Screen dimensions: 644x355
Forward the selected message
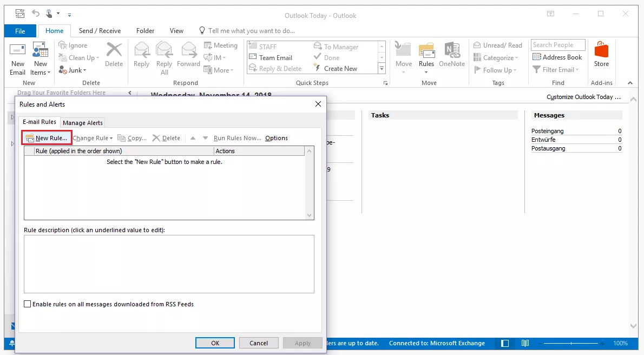(188, 56)
